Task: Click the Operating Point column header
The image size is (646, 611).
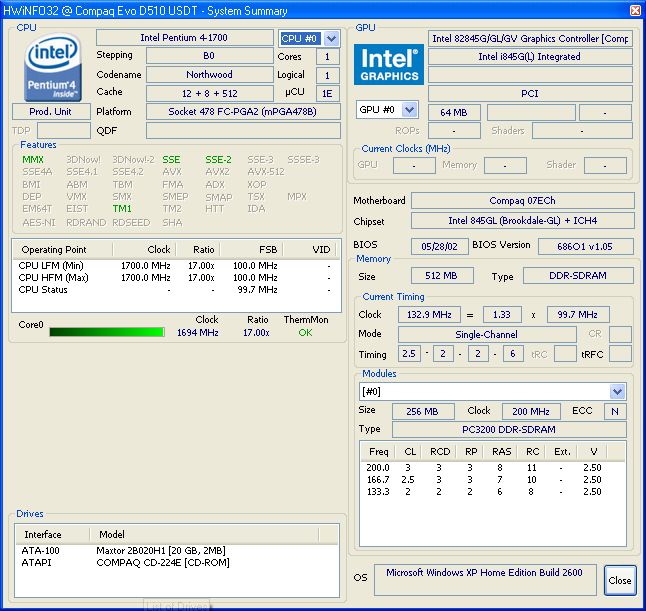Action: pos(54,250)
